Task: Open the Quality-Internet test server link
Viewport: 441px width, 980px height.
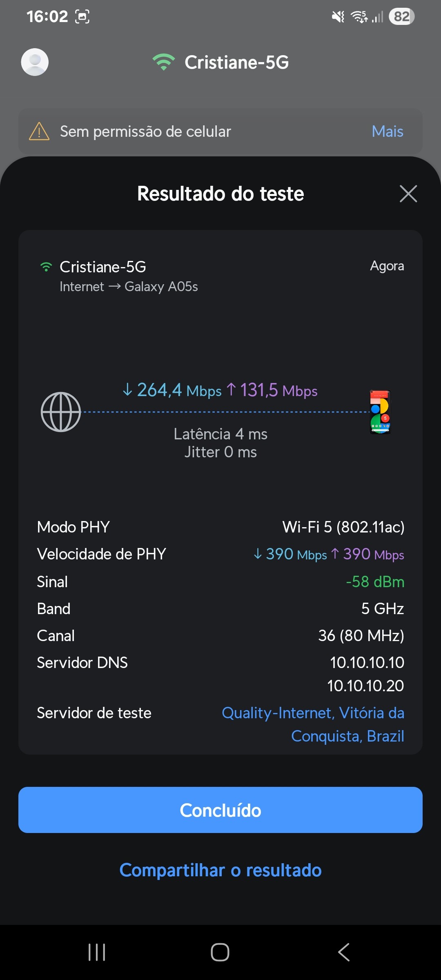Action: [313, 724]
